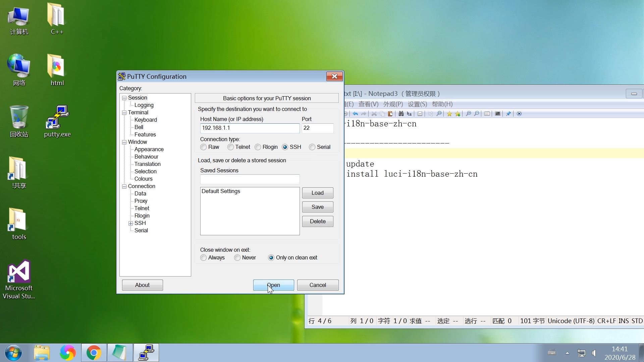644x362 pixels.
Task: Click the Paste clipboard icon in Notepad3
Action: click(x=390, y=114)
